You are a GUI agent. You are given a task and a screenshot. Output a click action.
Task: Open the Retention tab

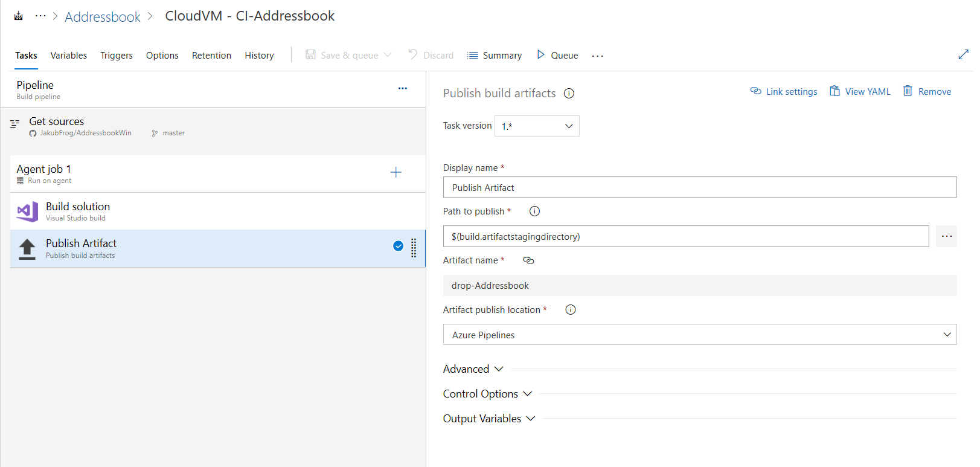pyautogui.click(x=211, y=56)
